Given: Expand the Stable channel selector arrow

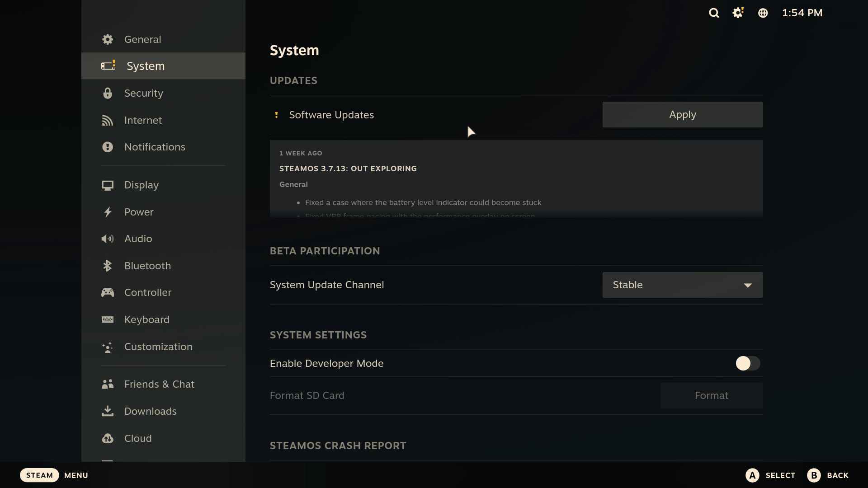Looking at the screenshot, I should pyautogui.click(x=748, y=285).
